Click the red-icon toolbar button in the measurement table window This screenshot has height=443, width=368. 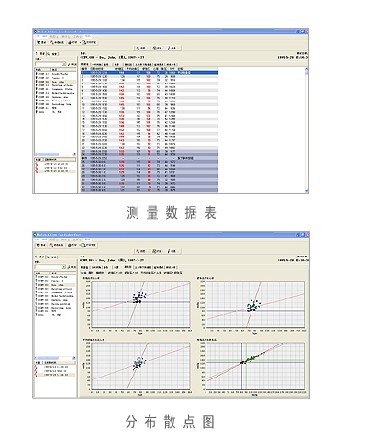coord(57,42)
